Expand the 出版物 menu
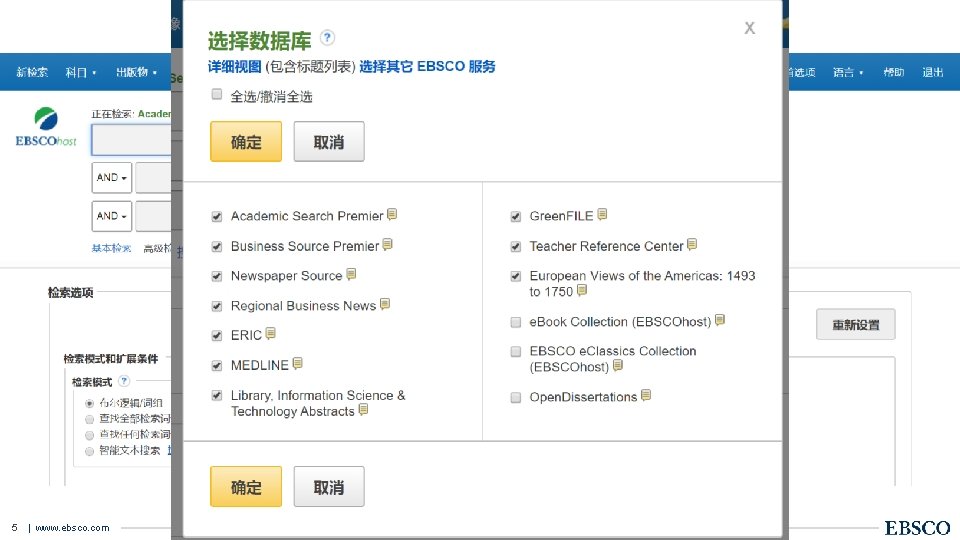The image size is (960, 540). (137, 72)
